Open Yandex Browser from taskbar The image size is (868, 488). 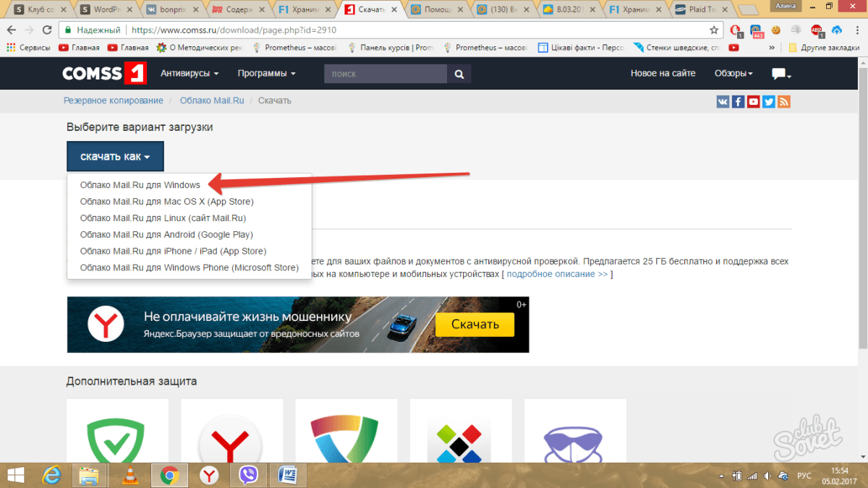click(x=209, y=475)
